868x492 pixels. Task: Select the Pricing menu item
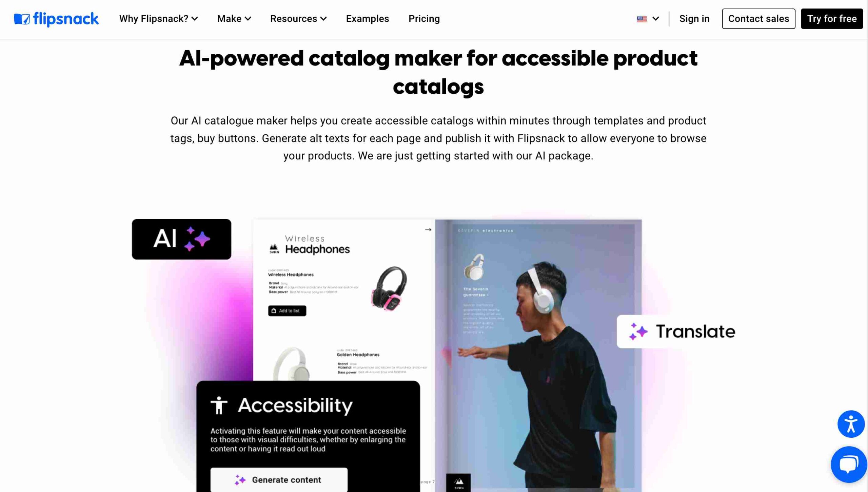pyautogui.click(x=424, y=18)
